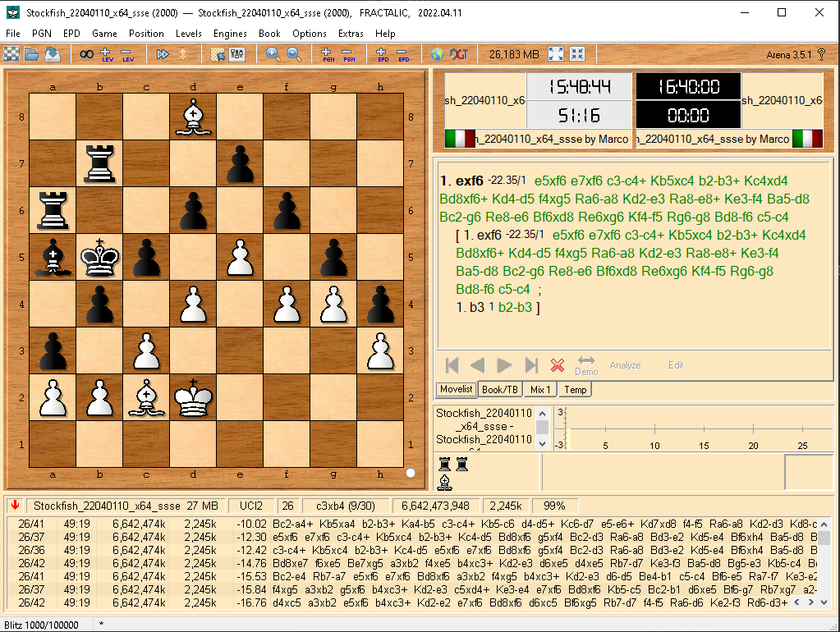
Task: Step forward one move
Action: pos(503,365)
